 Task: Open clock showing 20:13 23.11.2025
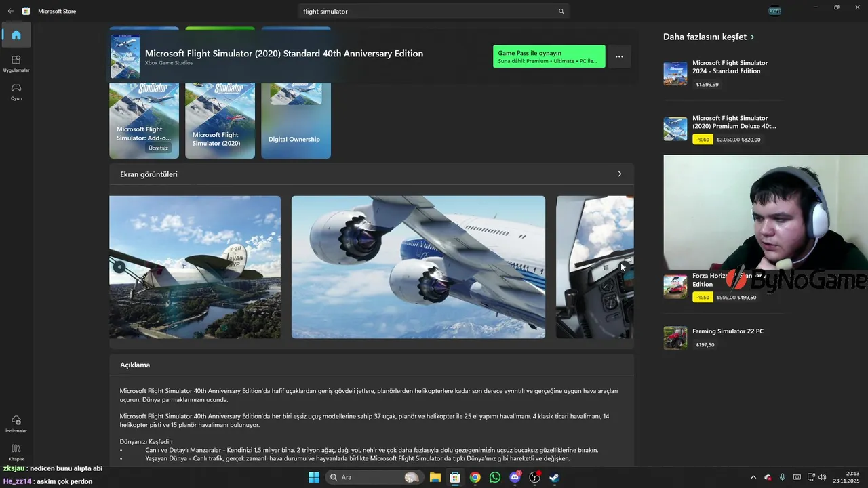[x=847, y=477]
